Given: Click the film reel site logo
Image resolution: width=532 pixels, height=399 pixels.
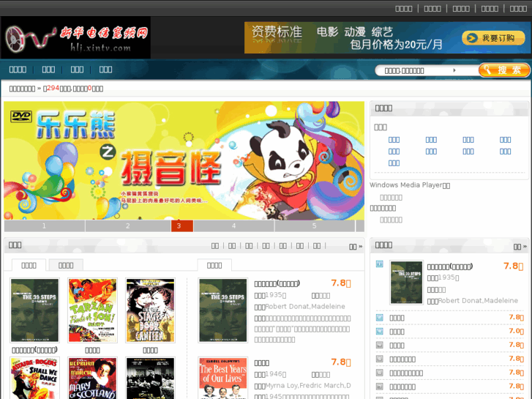Looking at the screenshot, I should click(x=75, y=37).
